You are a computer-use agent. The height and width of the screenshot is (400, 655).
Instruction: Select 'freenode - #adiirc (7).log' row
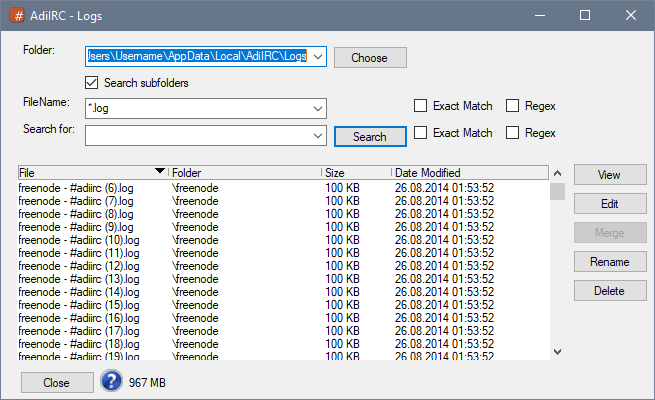click(283, 201)
